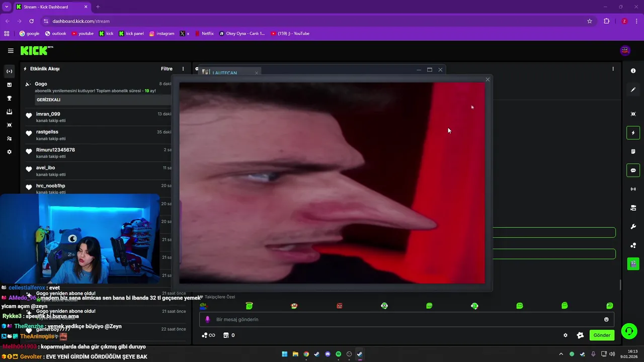Click the pencil edit icon in right panel
Screen dimensions: 644x362
pos(633,89)
